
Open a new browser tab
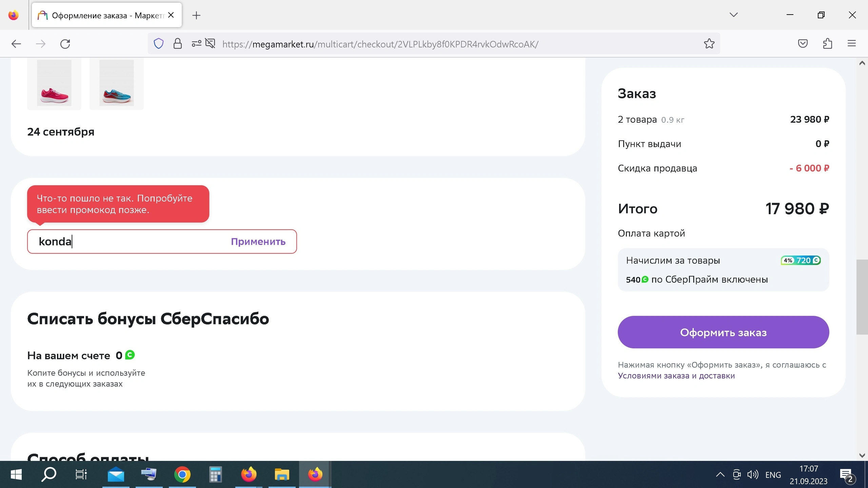pos(196,15)
